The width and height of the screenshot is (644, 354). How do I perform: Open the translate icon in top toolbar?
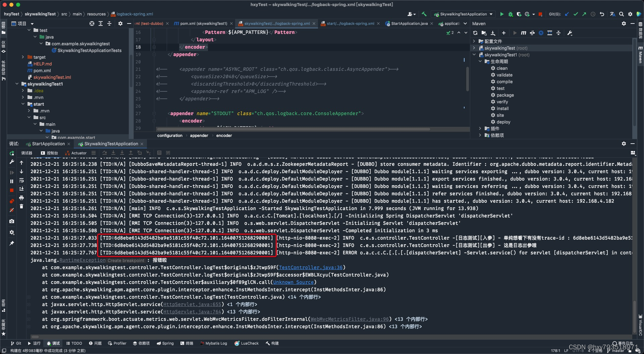[x=612, y=14]
